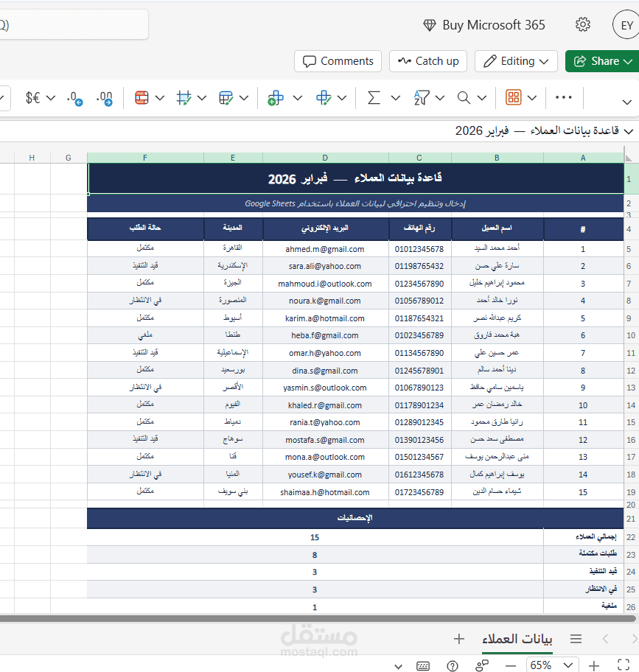Click the Conditional Formatting icon
Screen dimensions: 639x672
click(x=142, y=97)
